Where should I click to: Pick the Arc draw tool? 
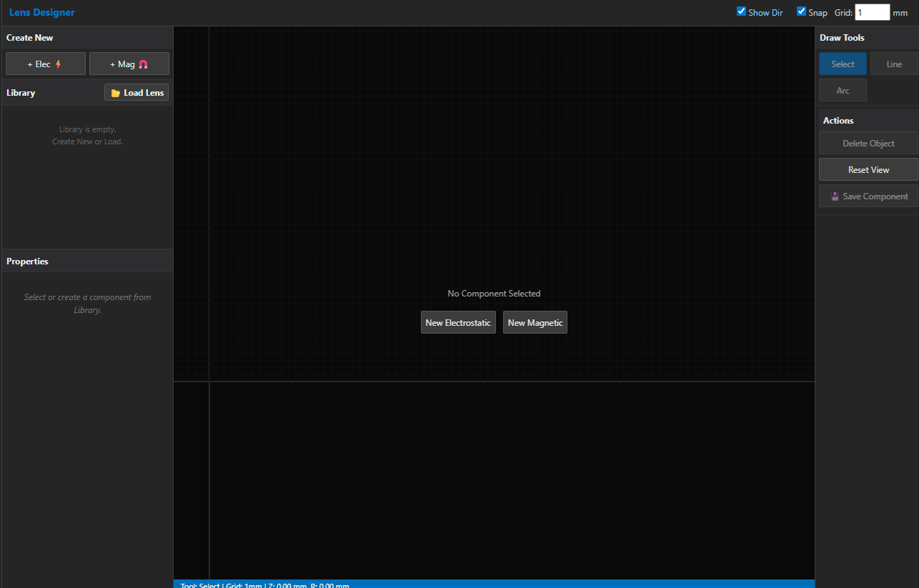point(843,91)
